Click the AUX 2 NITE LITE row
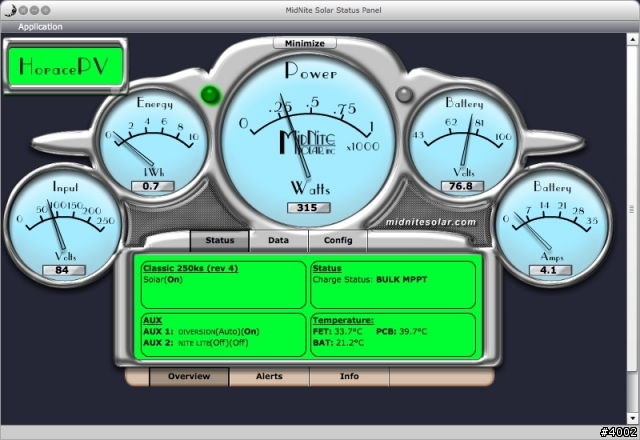 196,343
